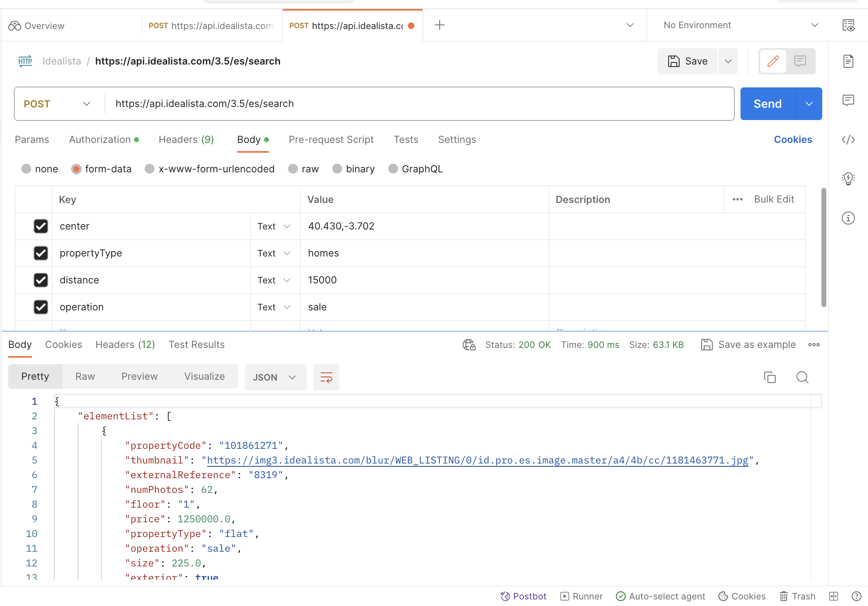Open the environment quick look icon
This screenshot has width=868, height=606.
coord(848,25)
